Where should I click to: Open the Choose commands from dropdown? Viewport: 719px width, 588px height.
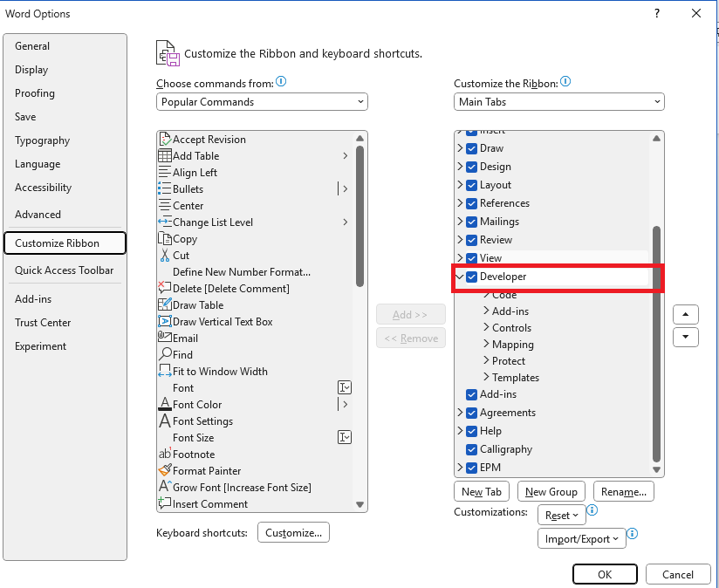262,102
